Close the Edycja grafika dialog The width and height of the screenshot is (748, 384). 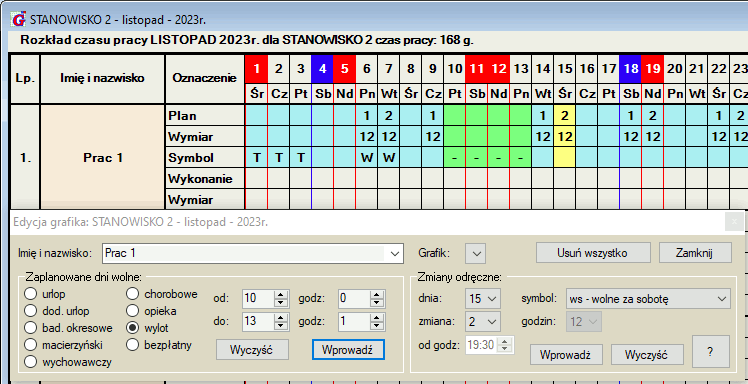tap(734, 222)
